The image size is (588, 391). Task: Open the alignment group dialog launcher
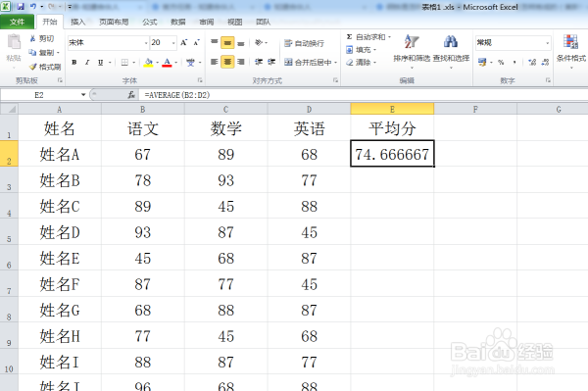coord(335,80)
